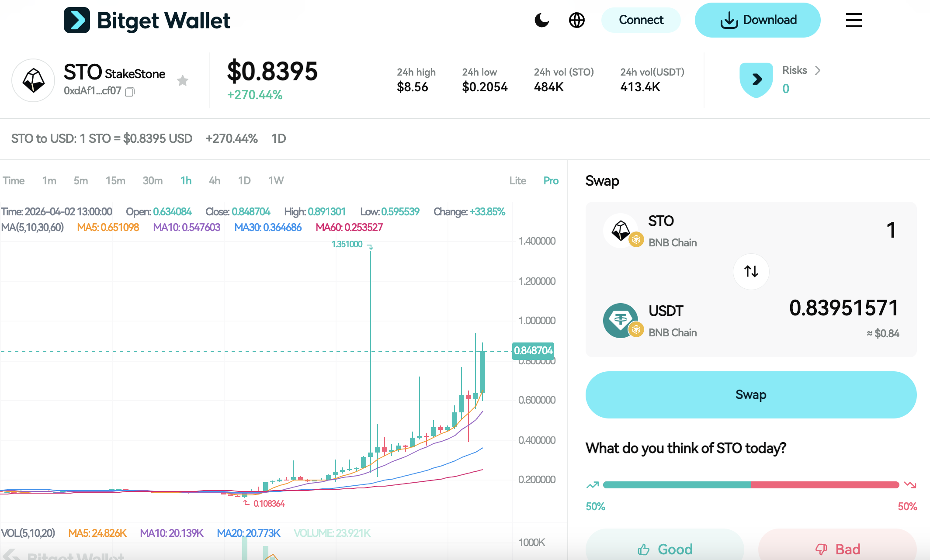This screenshot has height=560, width=930.
Task: Copy the token contract address
Action: pos(129,92)
